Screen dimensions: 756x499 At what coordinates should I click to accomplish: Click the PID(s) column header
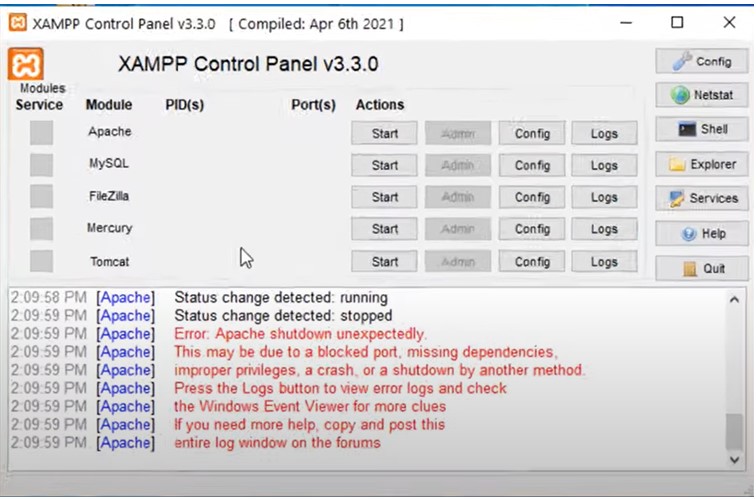point(185,105)
